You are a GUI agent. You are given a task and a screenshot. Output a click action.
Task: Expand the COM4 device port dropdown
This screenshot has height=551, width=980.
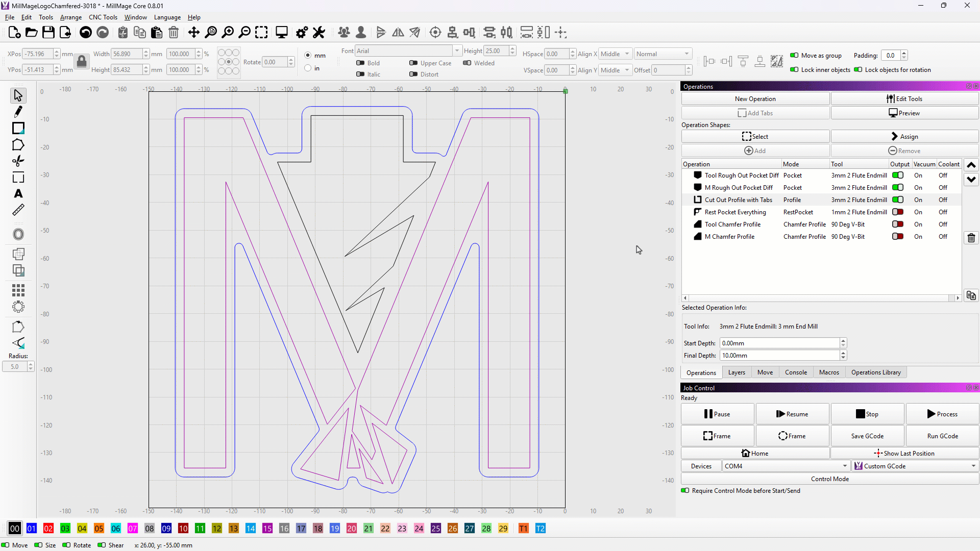click(x=845, y=466)
